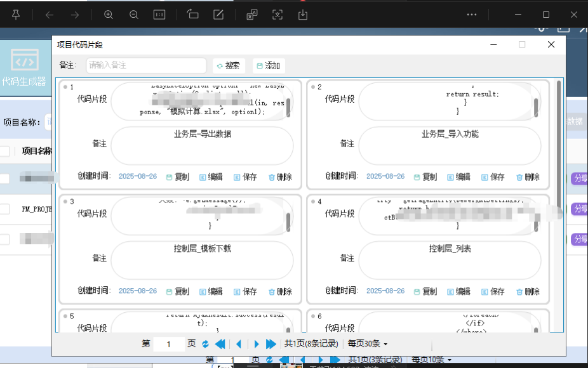Click the 业务层_导入功能 remark field
Image resolution: width=588 pixels, height=368 pixels.
pyautogui.click(x=450, y=146)
